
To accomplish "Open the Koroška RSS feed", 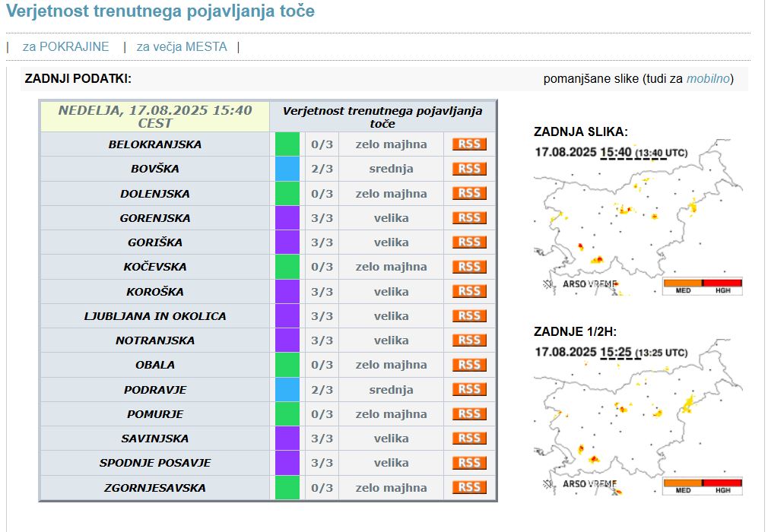I will click(x=469, y=291).
